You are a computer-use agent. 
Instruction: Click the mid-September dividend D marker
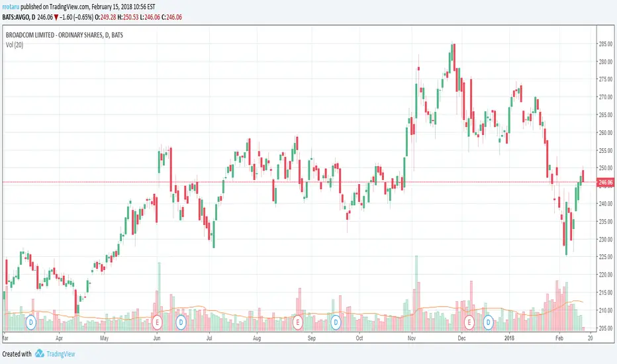[x=336, y=323]
